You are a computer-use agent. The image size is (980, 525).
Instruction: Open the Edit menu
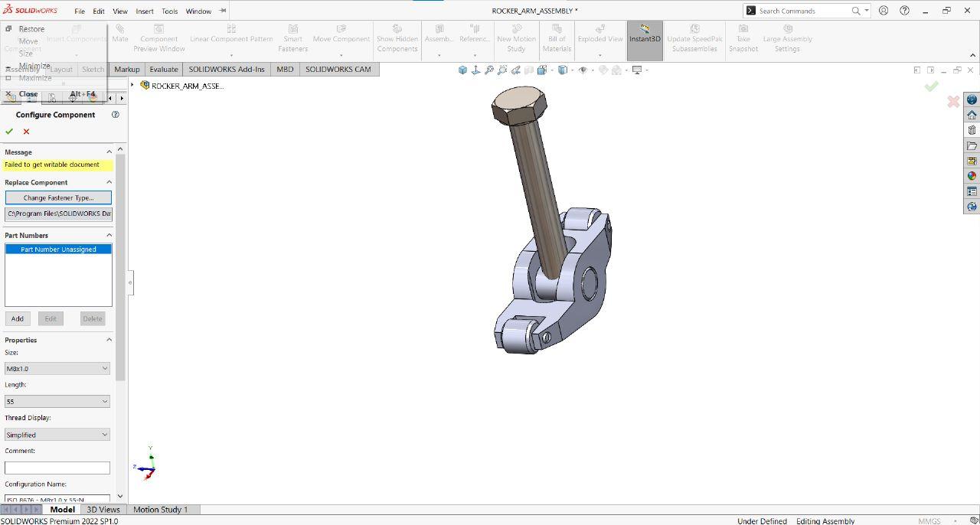coord(99,11)
